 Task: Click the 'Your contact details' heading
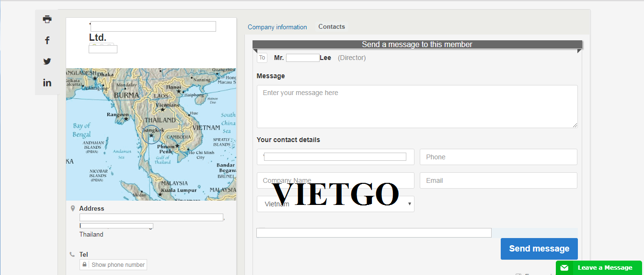pos(288,140)
